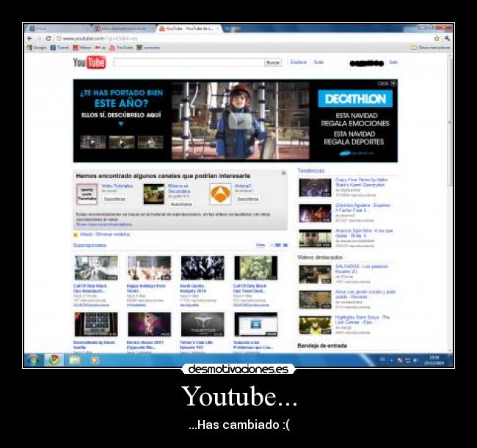
Task: Open the Antena3 channel logo thumbnail
Action: (x=220, y=194)
